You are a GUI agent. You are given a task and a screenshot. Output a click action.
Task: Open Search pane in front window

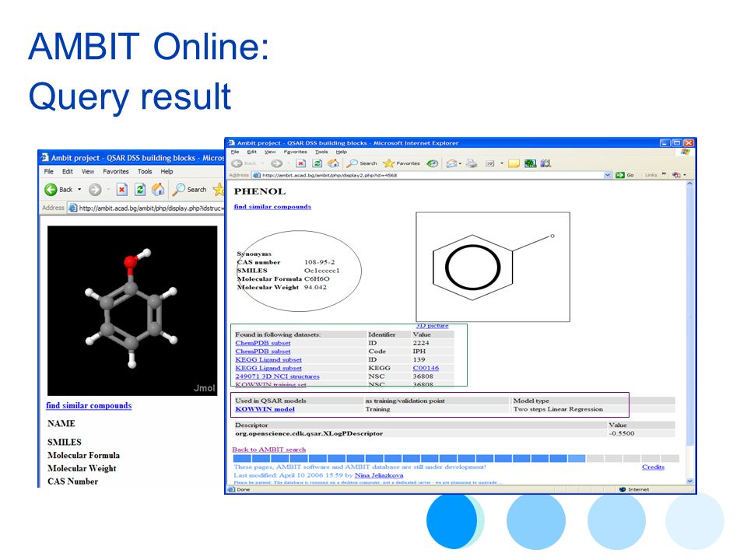pos(362,163)
